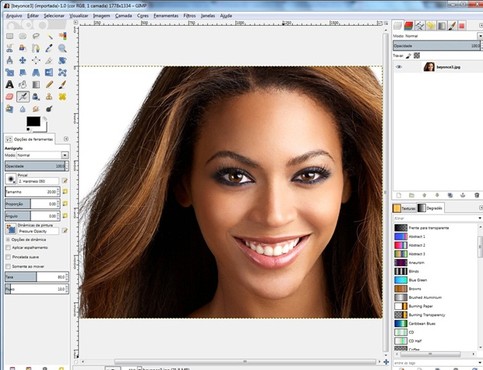Toggle lock pixels brush icon beside Travar

point(408,56)
